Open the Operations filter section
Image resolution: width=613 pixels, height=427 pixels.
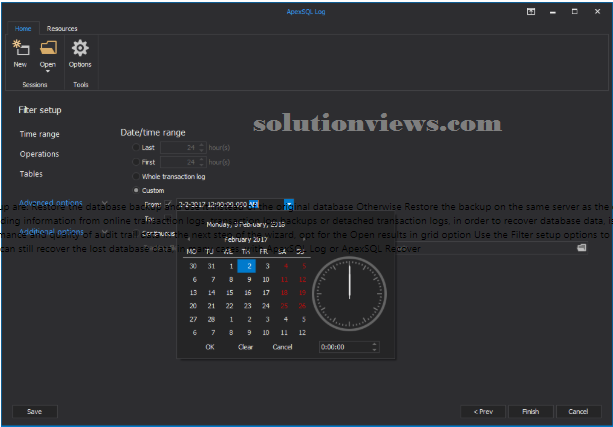(39, 154)
